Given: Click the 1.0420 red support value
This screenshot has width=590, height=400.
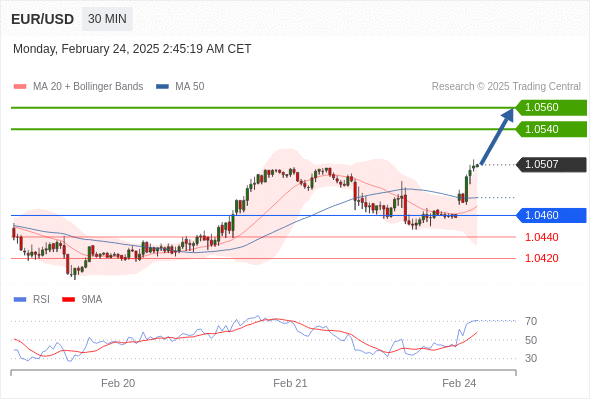Looking at the screenshot, I should tap(542, 258).
